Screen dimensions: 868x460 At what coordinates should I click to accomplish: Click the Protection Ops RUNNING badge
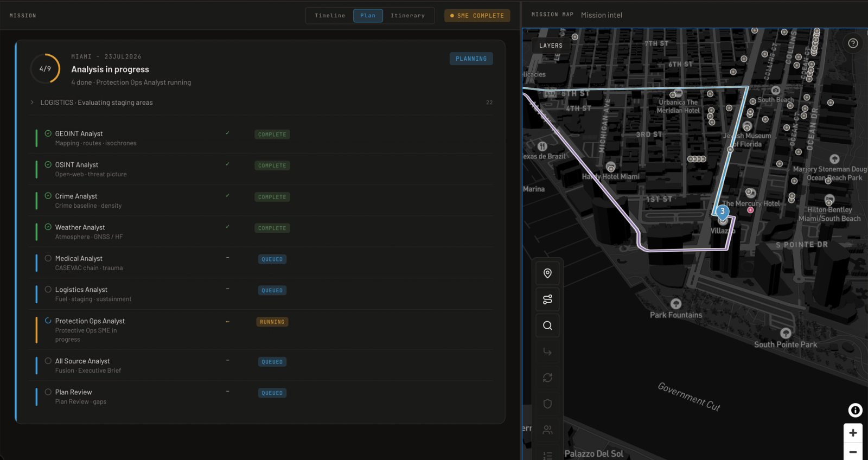click(272, 322)
